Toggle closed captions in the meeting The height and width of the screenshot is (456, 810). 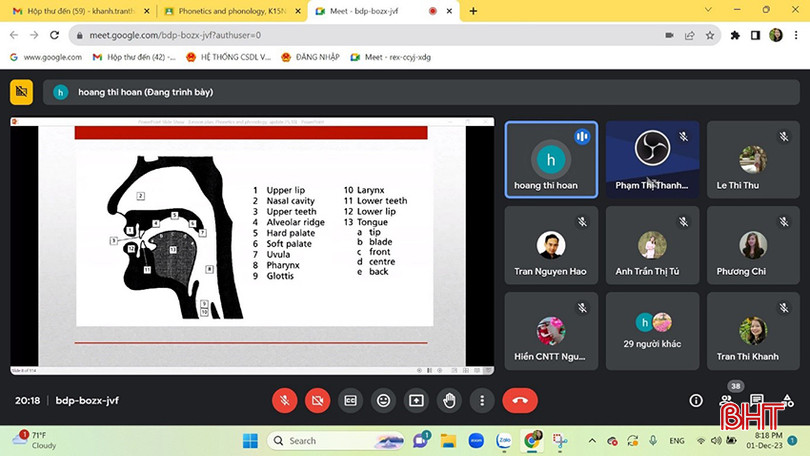351,400
